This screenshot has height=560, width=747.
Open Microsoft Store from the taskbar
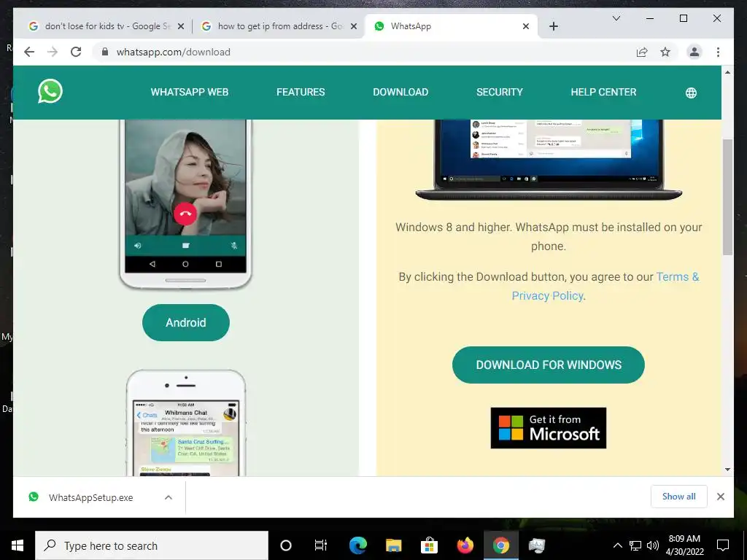coord(429,545)
